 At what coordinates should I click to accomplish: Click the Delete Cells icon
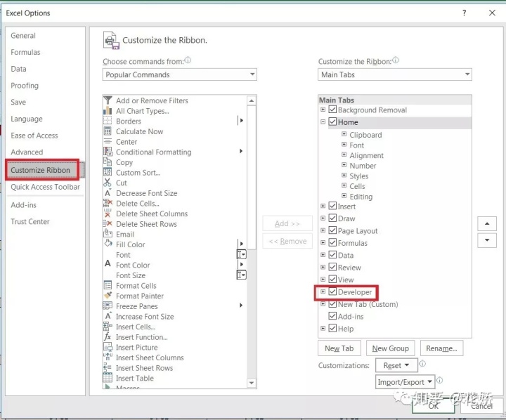click(x=108, y=203)
